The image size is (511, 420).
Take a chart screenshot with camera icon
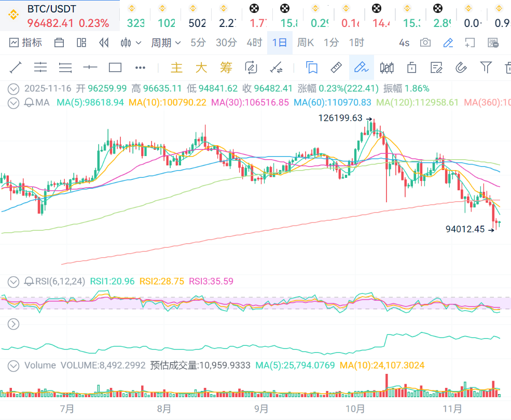[425, 43]
